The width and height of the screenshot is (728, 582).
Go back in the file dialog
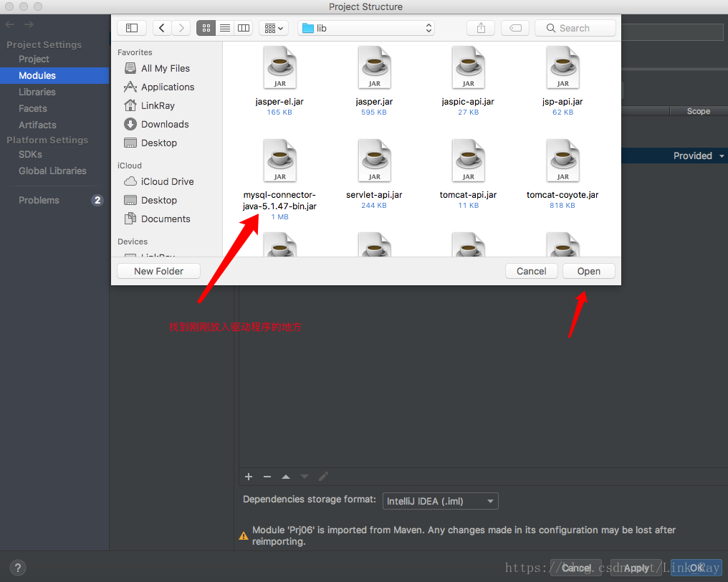[x=161, y=29]
